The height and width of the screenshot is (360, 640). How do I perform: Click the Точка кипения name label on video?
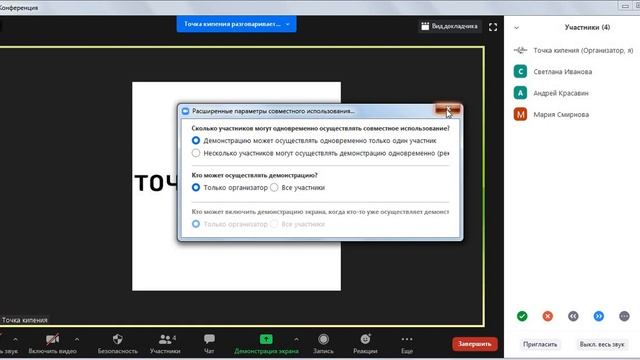coord(24,320)
